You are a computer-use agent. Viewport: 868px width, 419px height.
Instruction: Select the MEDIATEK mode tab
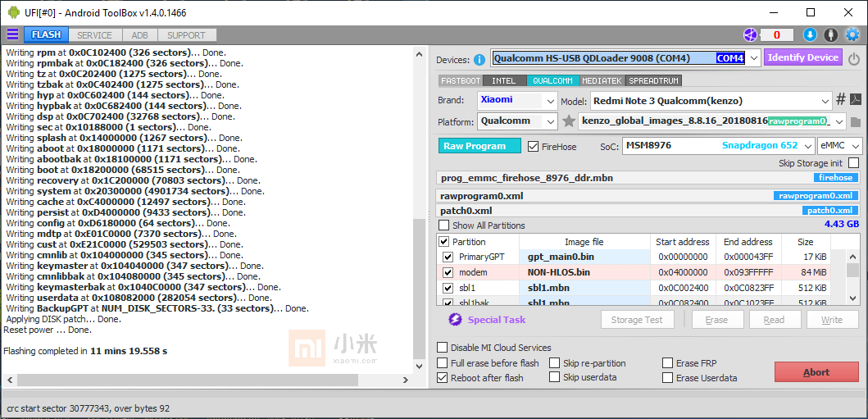(x=602, y=81)
